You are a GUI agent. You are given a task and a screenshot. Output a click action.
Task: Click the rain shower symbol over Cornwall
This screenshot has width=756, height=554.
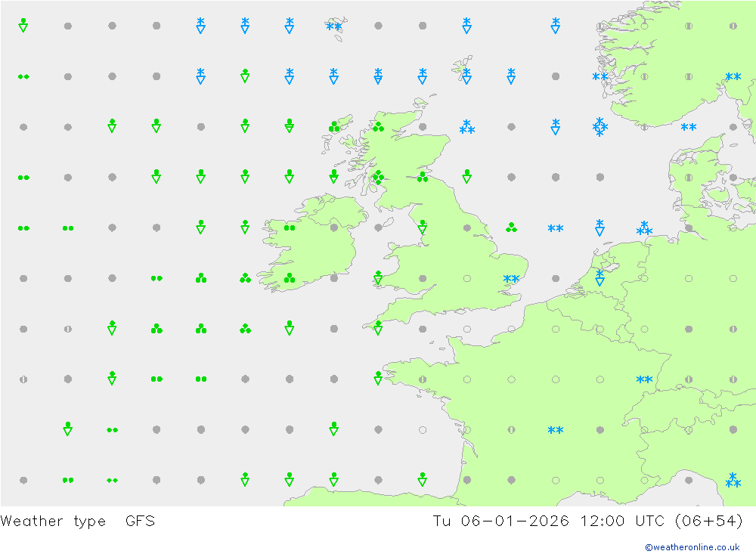pyautogui.click(x=378, y=328)
